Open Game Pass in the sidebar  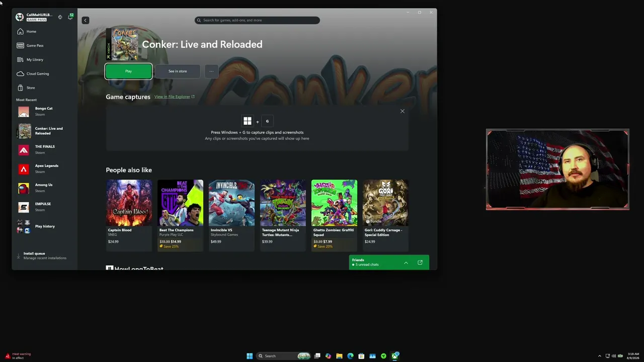[45, 45]
